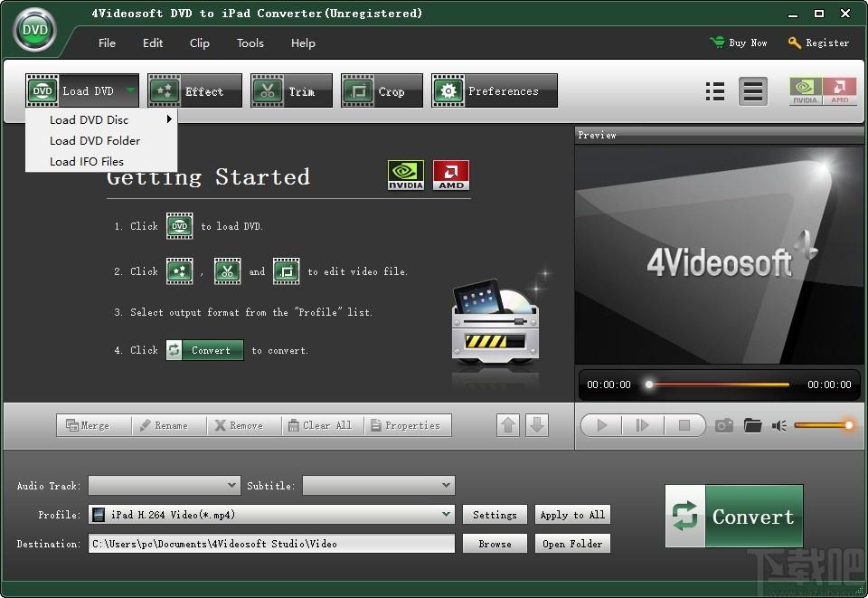The height and width of the screenshot is (598, 868).
Task: Open the Audio Track dropdown
Action: click(165, 485)
